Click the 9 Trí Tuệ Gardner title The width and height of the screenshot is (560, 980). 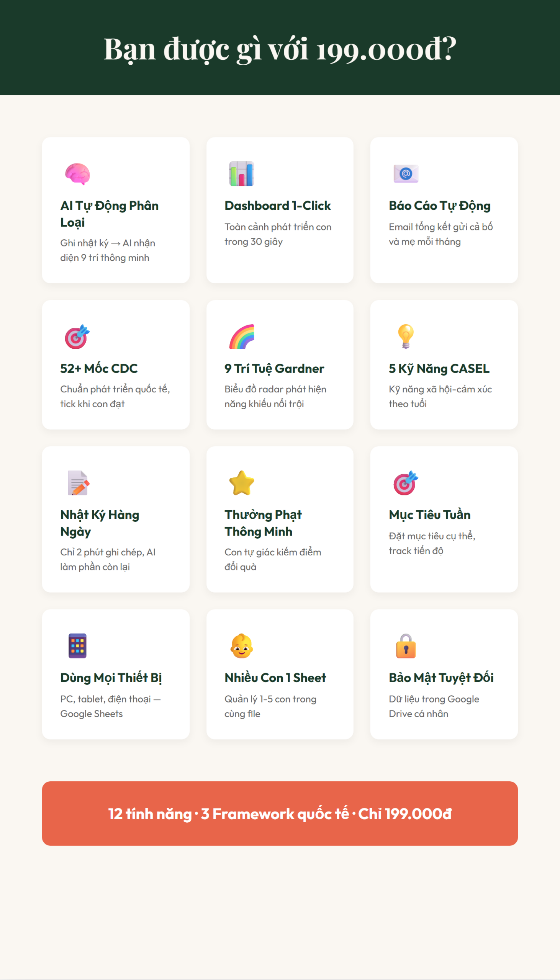pyautogui.click(x=274, y=369)
